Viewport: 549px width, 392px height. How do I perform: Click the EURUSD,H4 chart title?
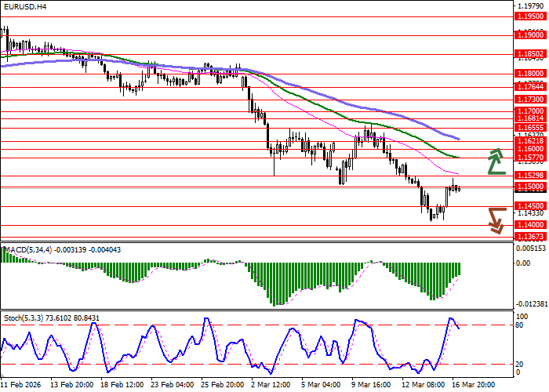tap(24, 6)
